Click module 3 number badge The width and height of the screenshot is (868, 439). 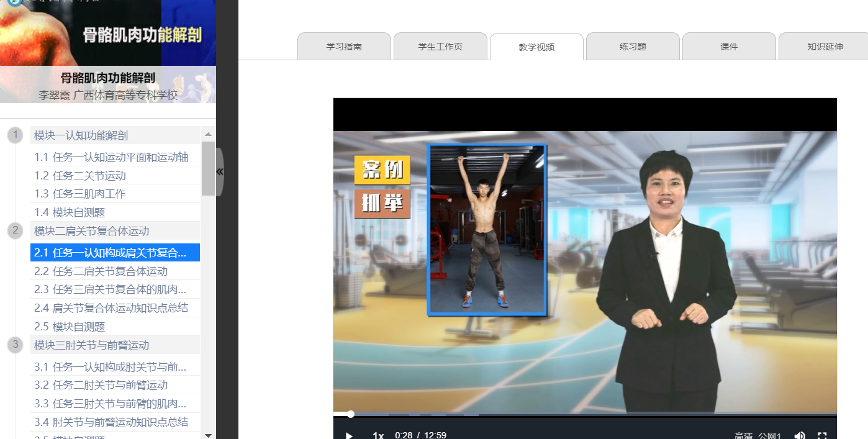pos(15,345)
